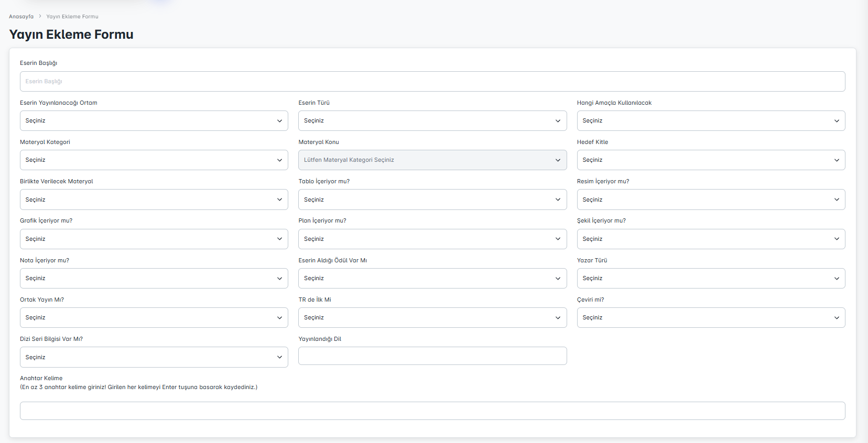Select the Materyal Kategori dropdown
This screenshot has height=443, width=868.
[154, 160]
